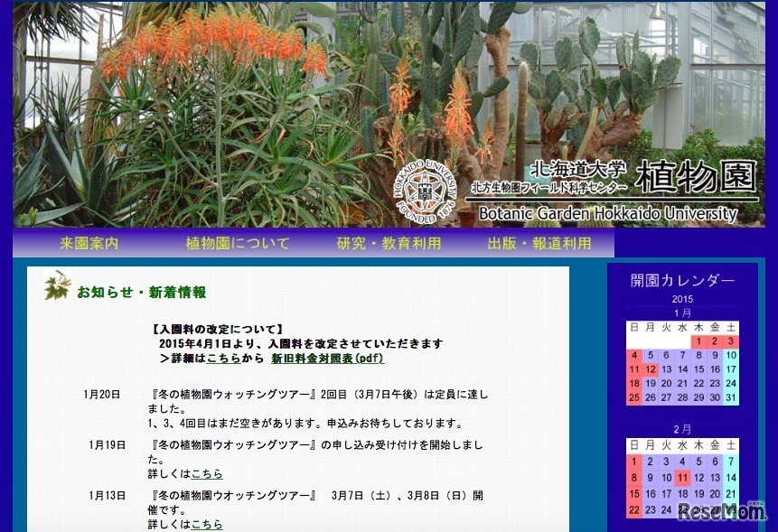Select the highlighted February 11 date

coord(681,475)
